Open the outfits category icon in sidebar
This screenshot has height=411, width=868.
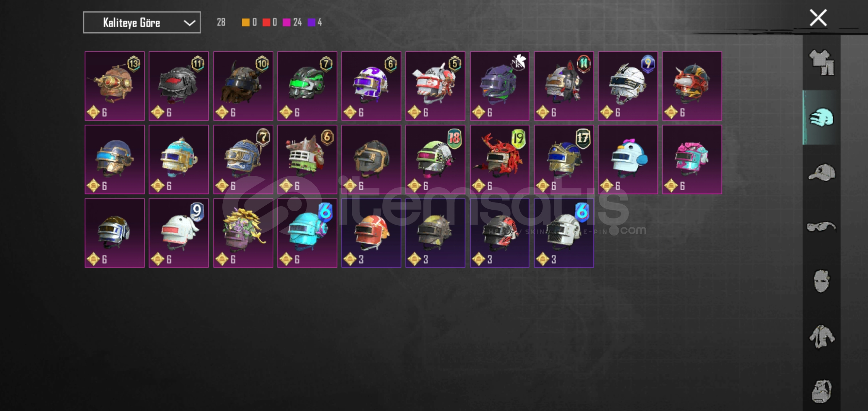(822, 63)
